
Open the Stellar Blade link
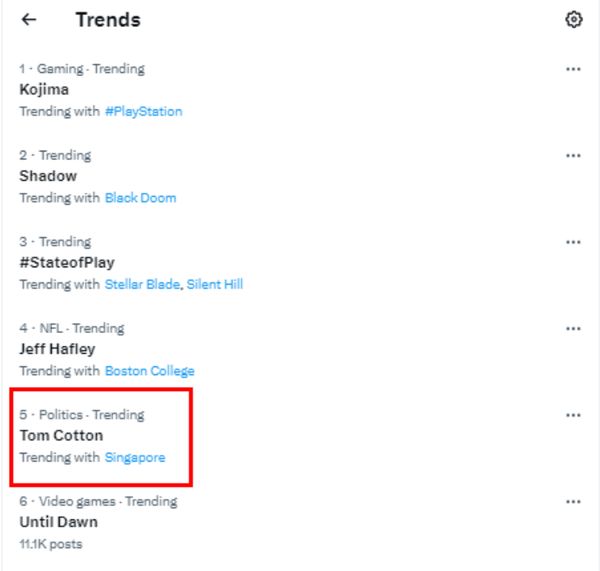tap(142, 284)
